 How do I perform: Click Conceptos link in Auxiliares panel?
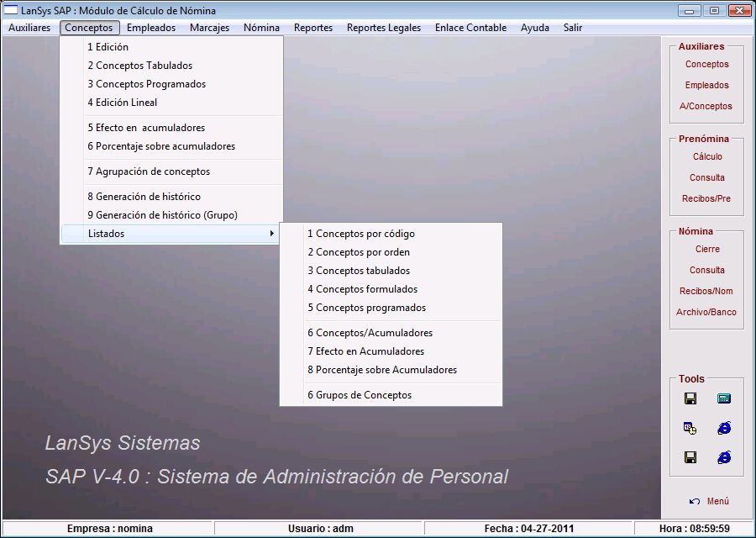pyautogui.click(x=706, y=64)
